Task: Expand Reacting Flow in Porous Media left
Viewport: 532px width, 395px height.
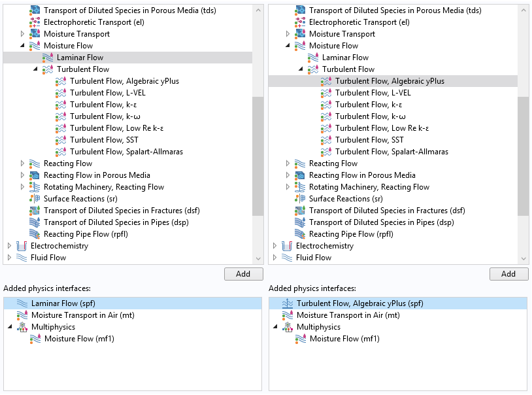Action: pyautogui.click(x=22, y=175)
